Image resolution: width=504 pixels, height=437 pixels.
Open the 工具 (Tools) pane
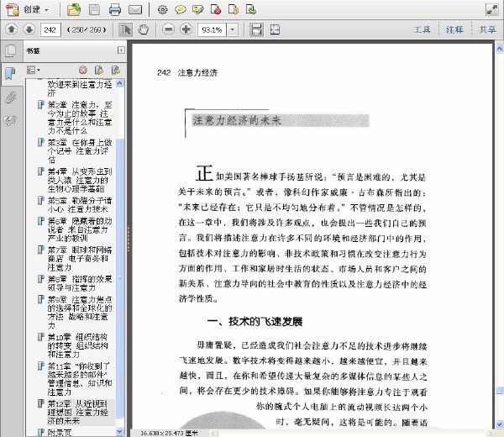[x=422, y=29]
